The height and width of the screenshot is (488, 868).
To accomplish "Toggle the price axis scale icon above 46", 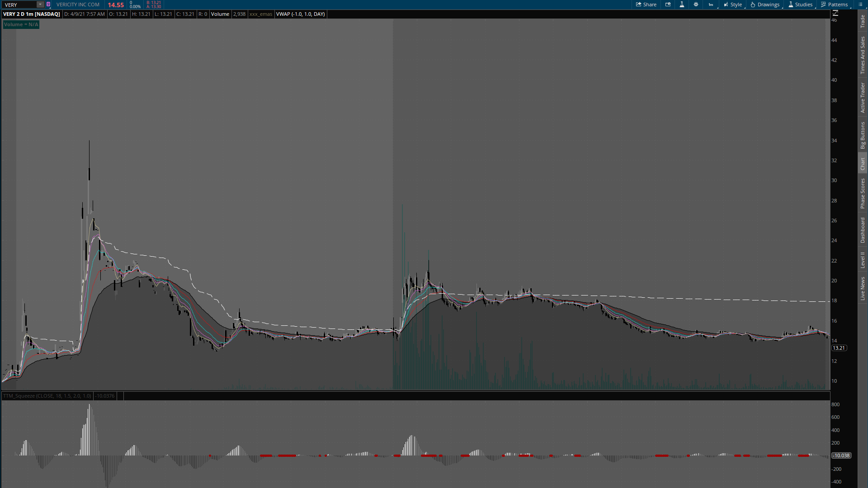I will (x=835, y=13).
